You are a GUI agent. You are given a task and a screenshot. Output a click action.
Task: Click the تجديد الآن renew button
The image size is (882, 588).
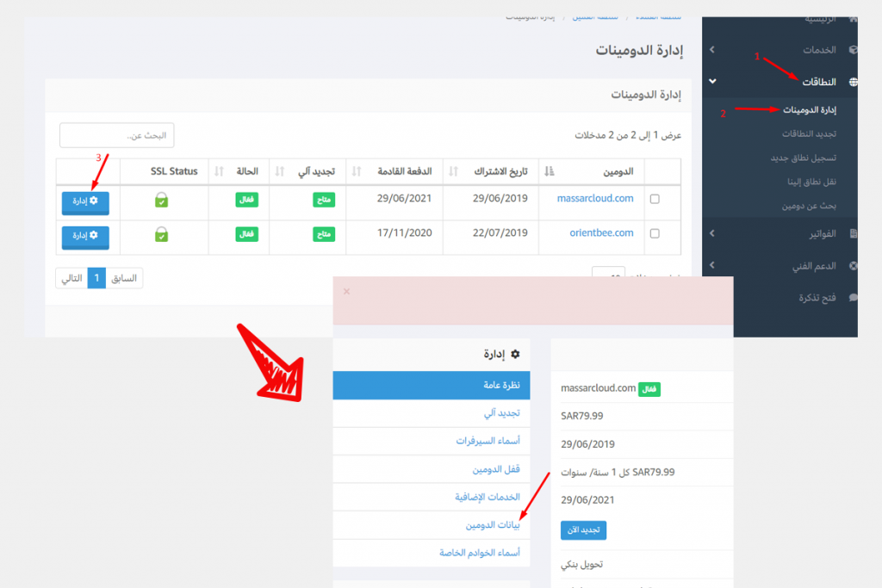[x=583, y=530]
